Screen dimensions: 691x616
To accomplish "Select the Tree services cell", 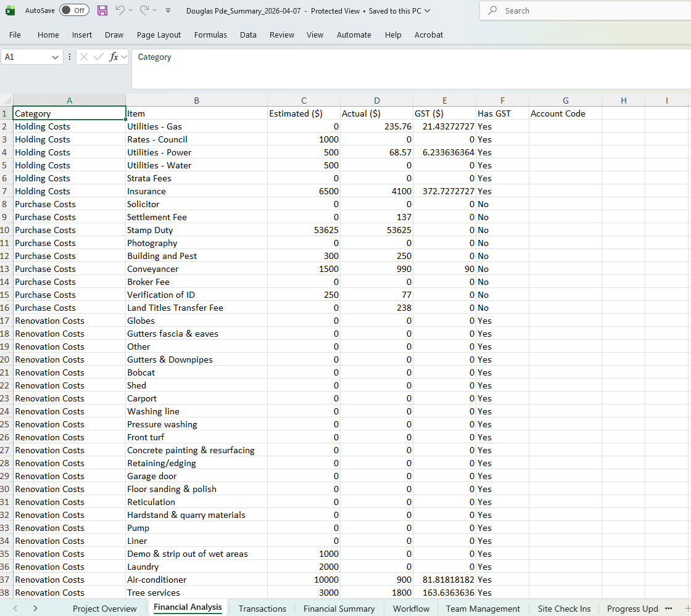I will coord(197,593).
